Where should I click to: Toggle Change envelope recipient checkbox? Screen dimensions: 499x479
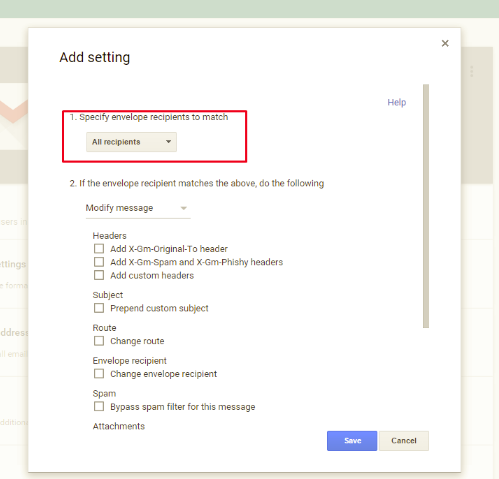[x=99, y=374]
